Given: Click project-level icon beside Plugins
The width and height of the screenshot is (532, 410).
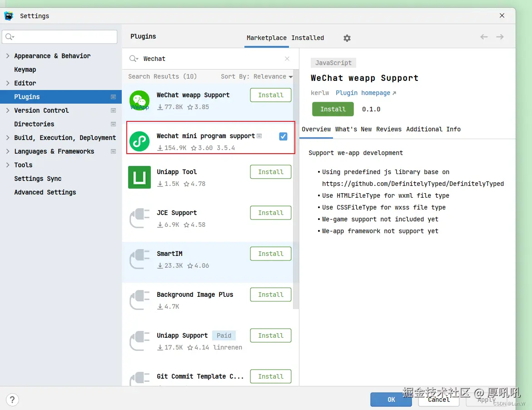Looking at the screenshot, I should tap(113, 97).
